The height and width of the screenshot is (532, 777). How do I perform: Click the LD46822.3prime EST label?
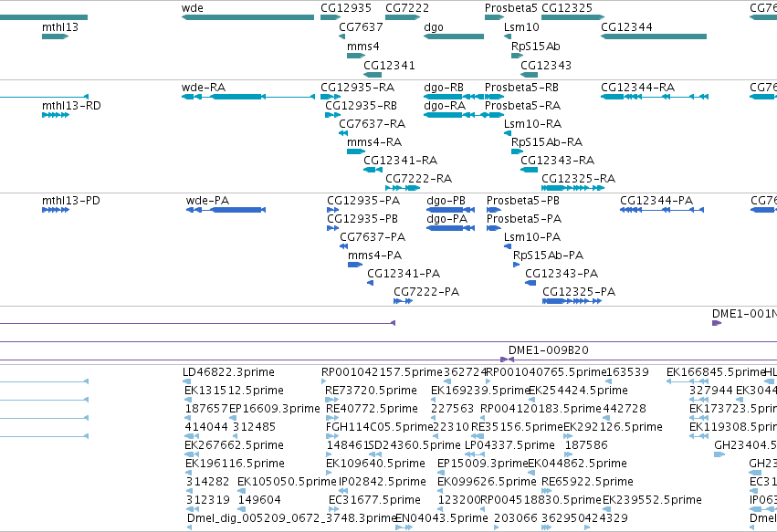tap(228, 372)
